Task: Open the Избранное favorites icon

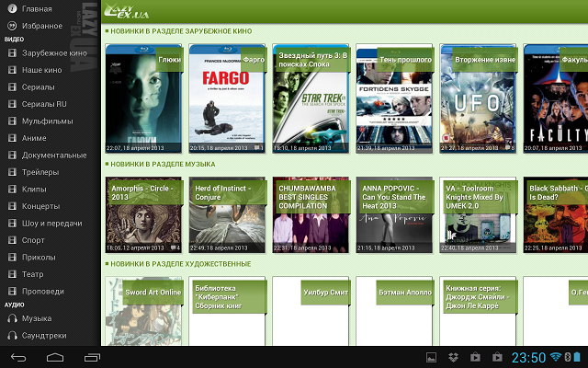Action: [12, 26]
